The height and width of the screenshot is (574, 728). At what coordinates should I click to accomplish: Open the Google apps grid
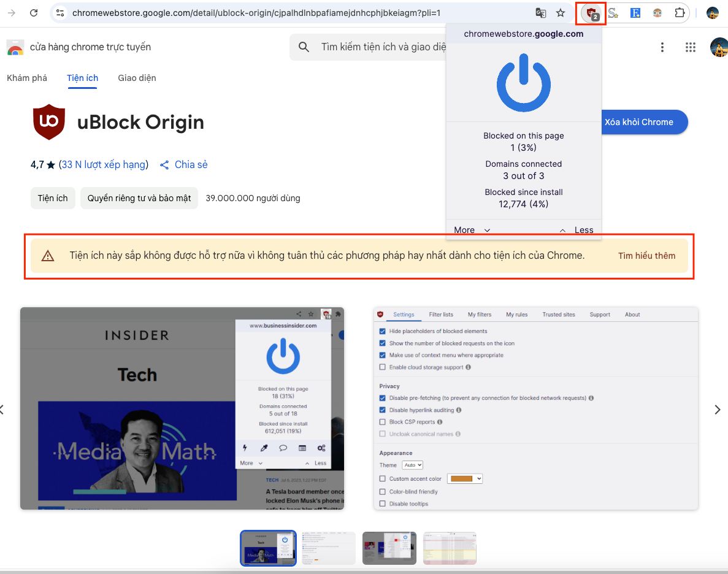tap(691, 47)
